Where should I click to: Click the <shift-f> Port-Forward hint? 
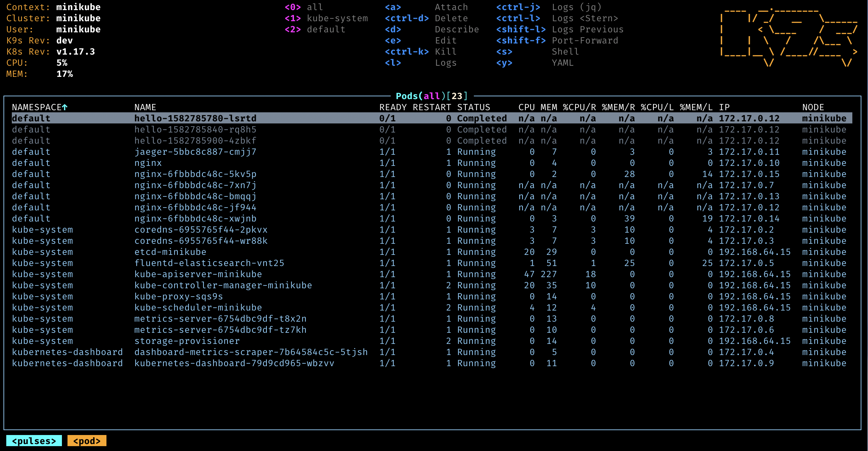pyautogui.click(x=557, y=41)
